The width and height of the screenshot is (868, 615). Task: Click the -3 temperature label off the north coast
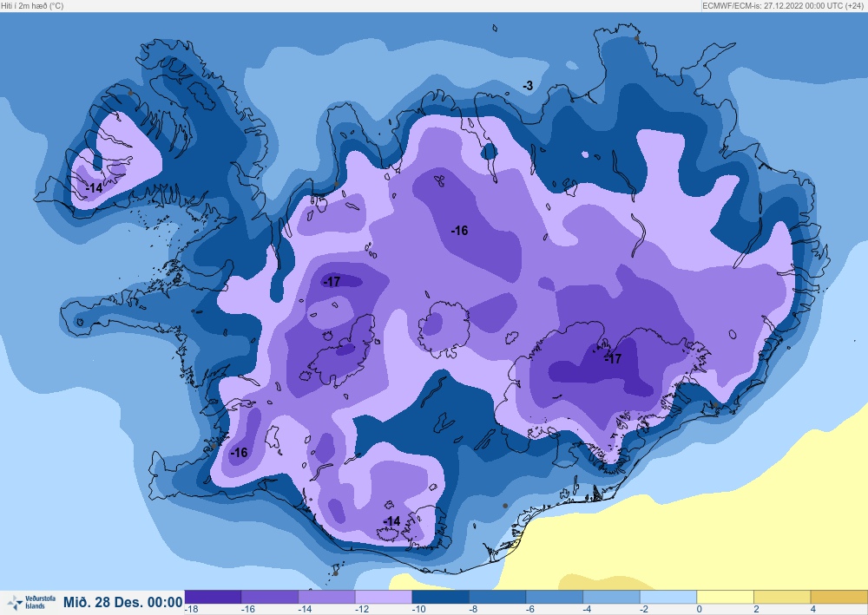click(x=528, y=86)
